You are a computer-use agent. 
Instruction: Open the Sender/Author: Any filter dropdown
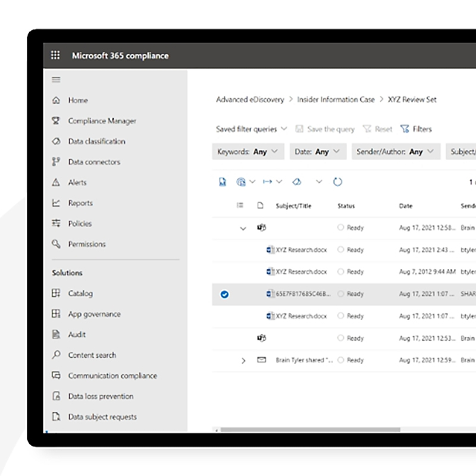396,152
